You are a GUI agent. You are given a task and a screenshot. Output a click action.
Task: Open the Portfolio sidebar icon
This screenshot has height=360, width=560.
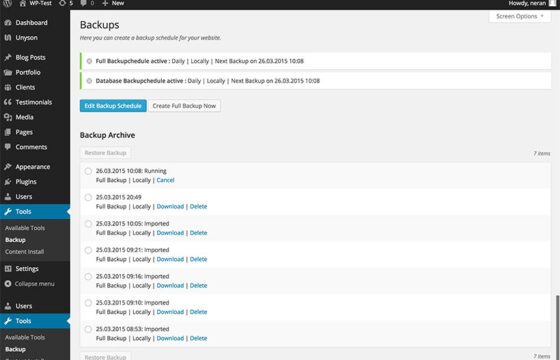(8, 72)
